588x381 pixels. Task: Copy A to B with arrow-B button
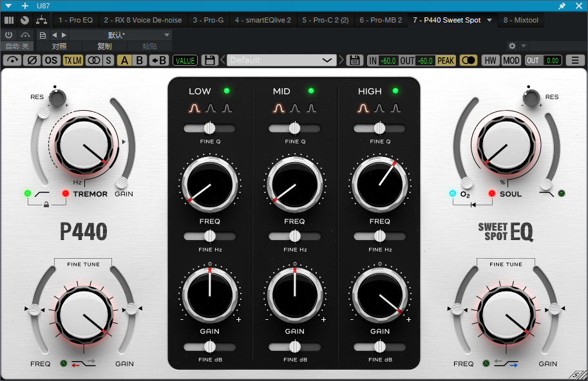(158, 60)
